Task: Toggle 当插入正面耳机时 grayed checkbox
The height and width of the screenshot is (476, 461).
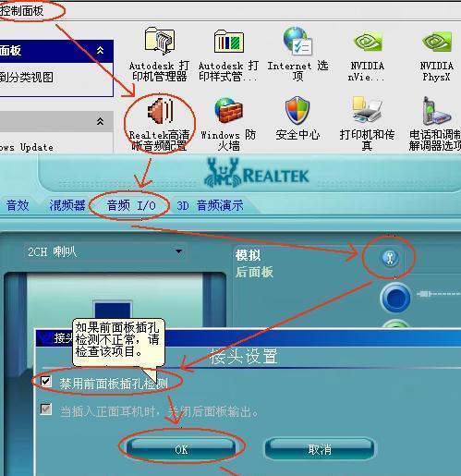Action: pyautogui.click(x=46, y=409)
